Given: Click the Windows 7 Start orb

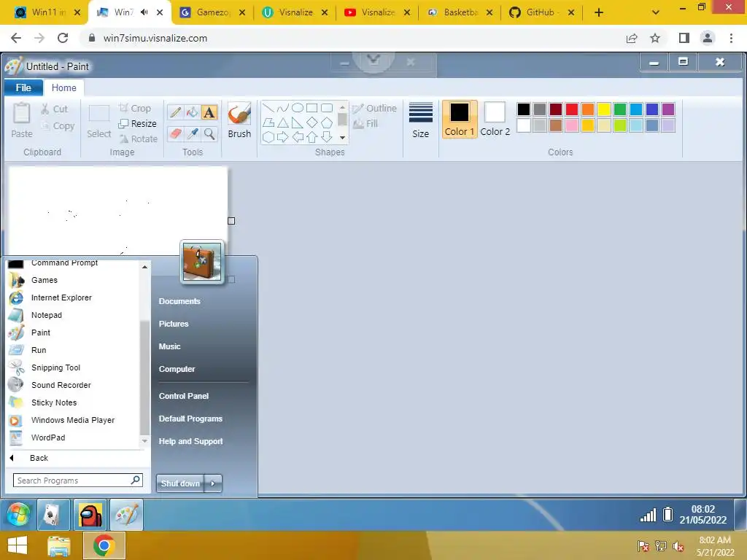Looking at the screenshot, I should [x=18, y=515].
